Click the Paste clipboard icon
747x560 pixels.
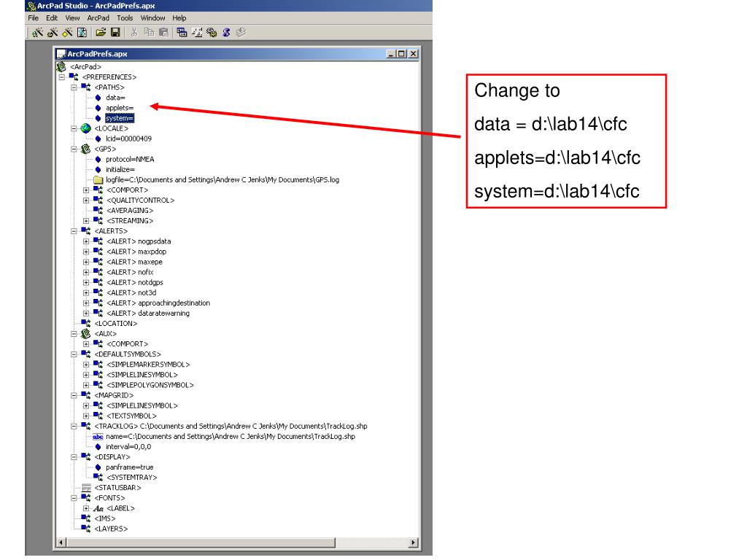(163, 32)
